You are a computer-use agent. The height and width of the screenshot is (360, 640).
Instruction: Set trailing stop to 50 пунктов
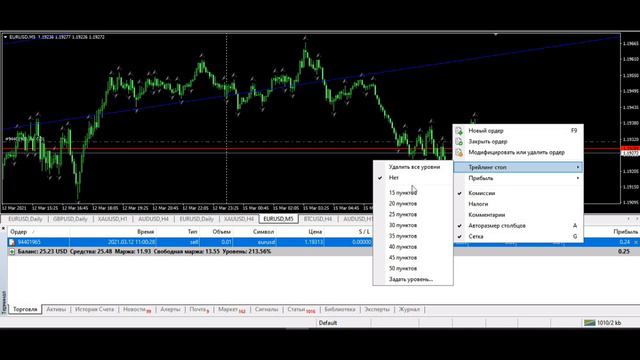(x=413, y=269)
